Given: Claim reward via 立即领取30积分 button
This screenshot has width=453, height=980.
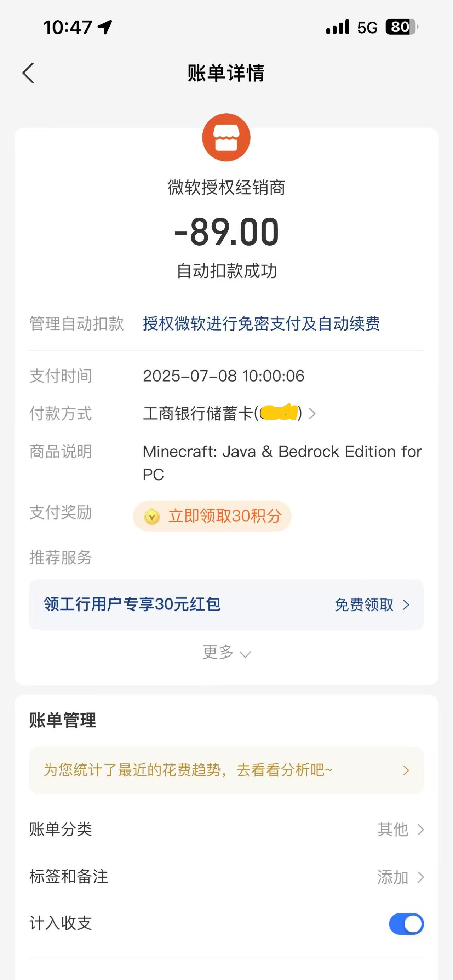Looking at the screenshot, I should click(x=212, y=516).
